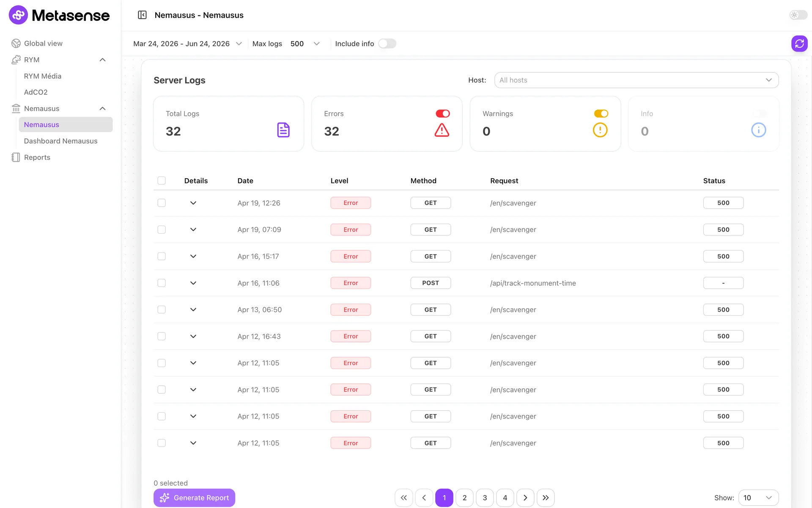Screen dimensions: 812x508
Task: Click the RYM organization icon
Action: point(16,60)
